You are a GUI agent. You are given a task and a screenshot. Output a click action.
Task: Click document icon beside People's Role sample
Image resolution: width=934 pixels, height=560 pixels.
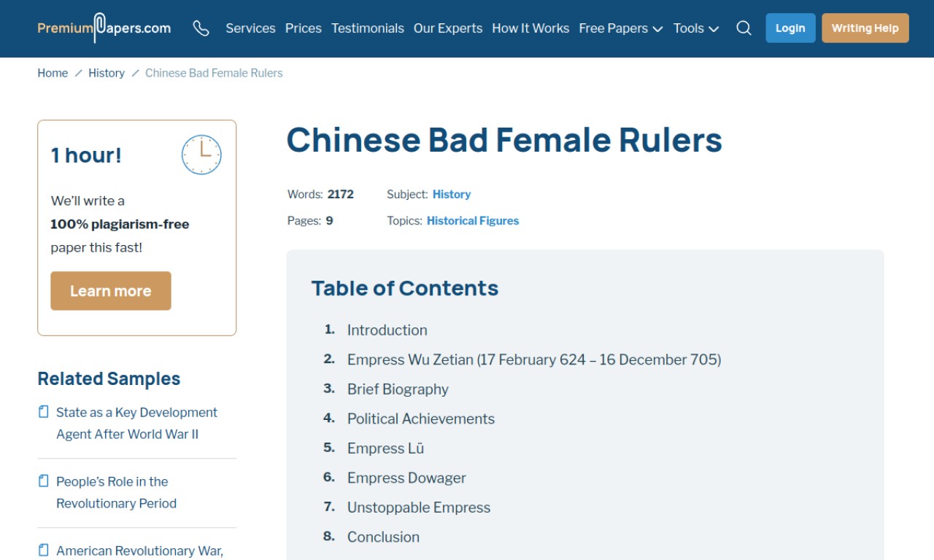[44, 481]
